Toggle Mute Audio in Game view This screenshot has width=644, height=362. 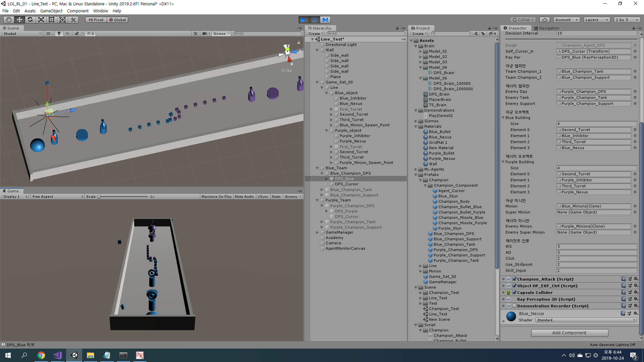244,197
